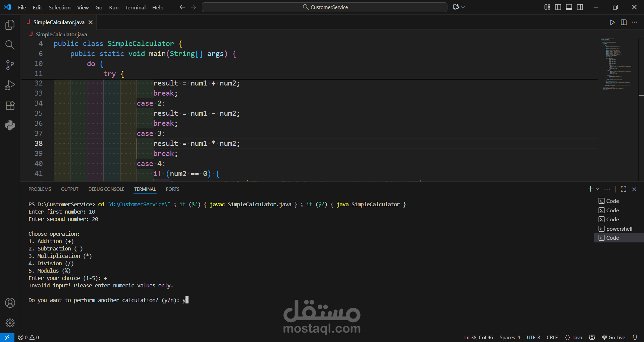Toggle the secondary side bar
The height and width of the screenshot is (342, 644).
580,7
